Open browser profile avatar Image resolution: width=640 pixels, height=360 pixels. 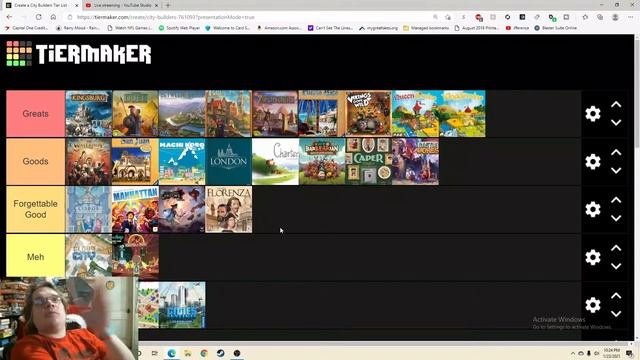(x=615, y=17)
